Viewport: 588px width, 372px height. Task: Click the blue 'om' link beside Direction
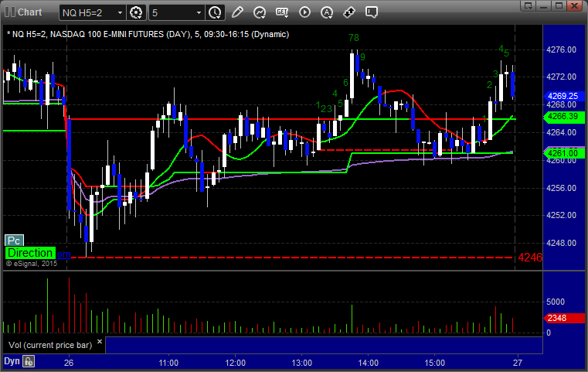tap(63, 254)
